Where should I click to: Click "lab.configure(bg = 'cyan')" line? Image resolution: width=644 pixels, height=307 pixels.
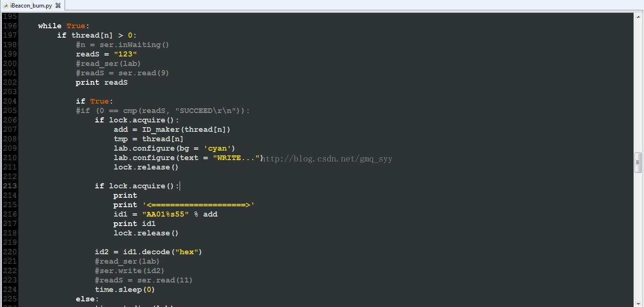tap(174, 148)
